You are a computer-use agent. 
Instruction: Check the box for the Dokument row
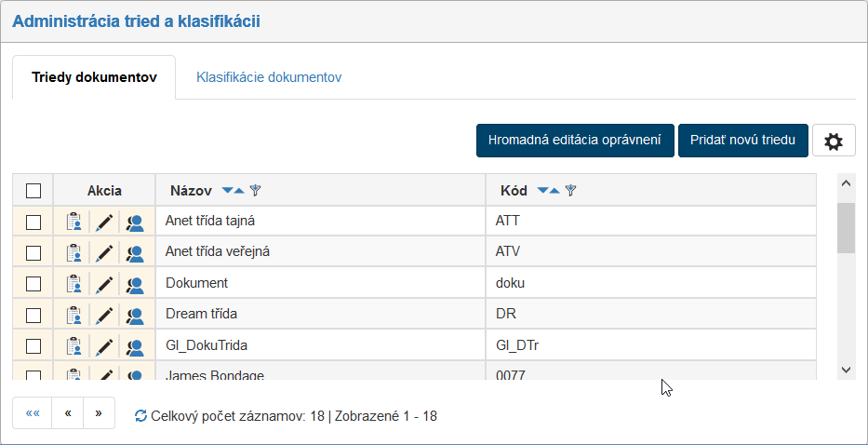33,283
